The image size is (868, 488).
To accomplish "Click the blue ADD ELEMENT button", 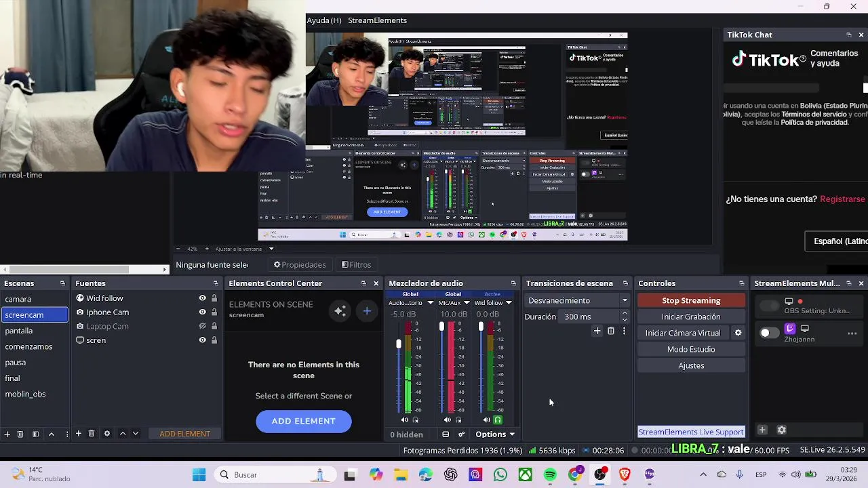I will [x=304, y=421].
